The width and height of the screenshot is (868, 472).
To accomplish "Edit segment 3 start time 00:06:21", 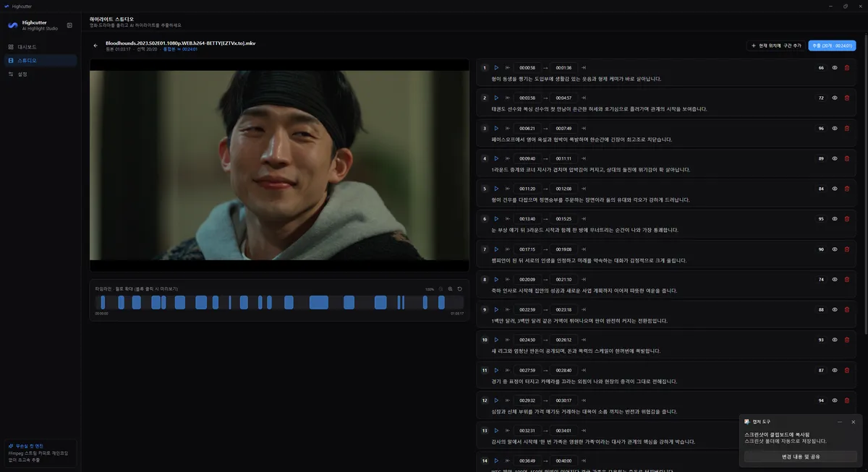I will 527,128.
